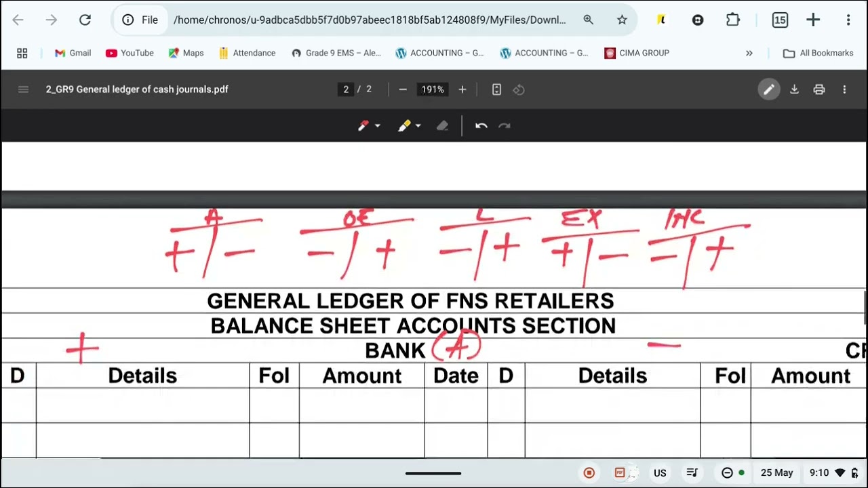The width and height of the screenshot is (868, 488).
Task: Open the PDF app in shelf
Action: [x=620, y=473]
